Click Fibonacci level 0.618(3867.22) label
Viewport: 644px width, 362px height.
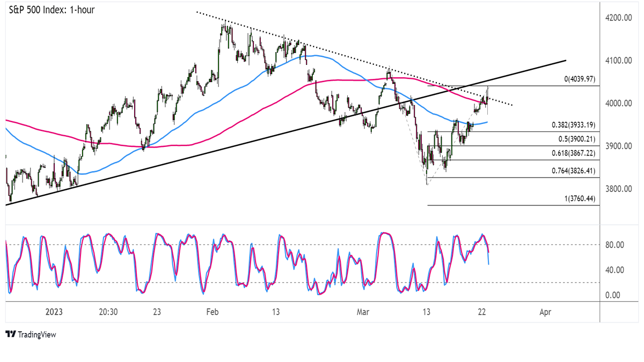pos(574,153)
